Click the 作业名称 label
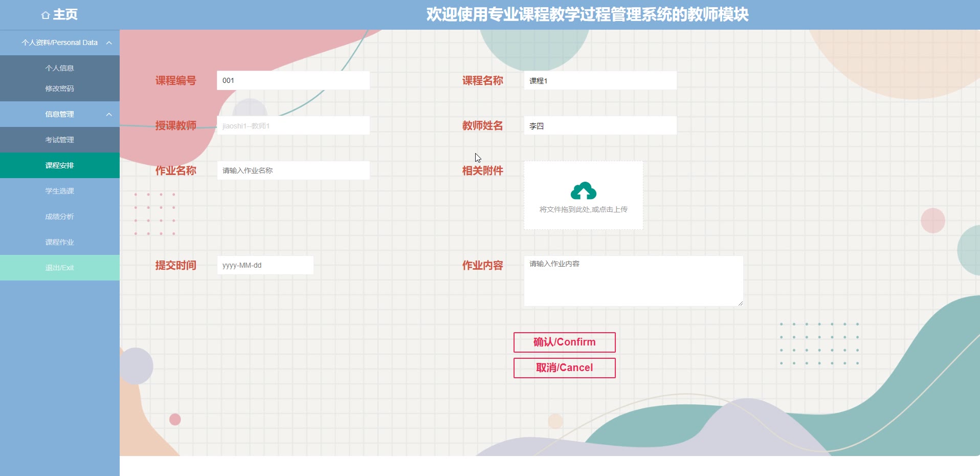980x476 pixels. [x=176, y=170]
